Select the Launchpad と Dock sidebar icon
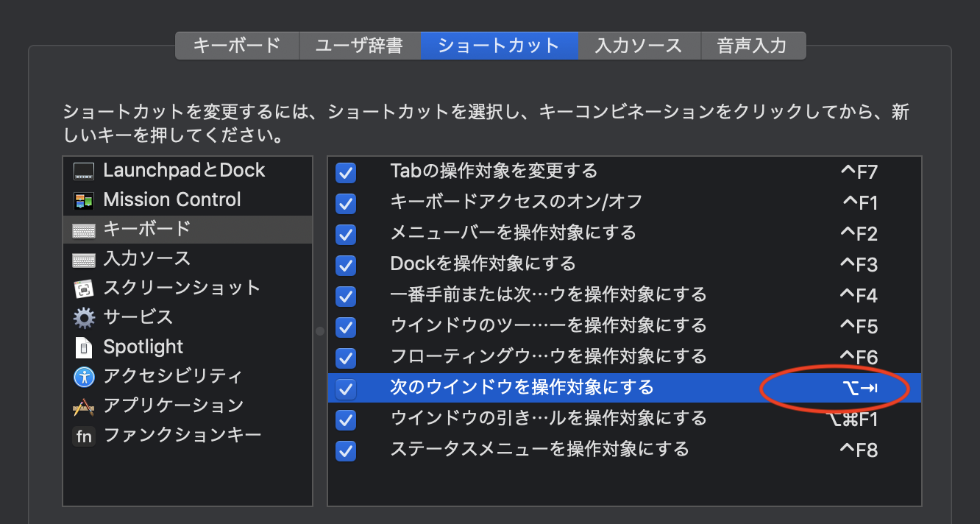This screenshot has height=524, width=980. point(83,170)
